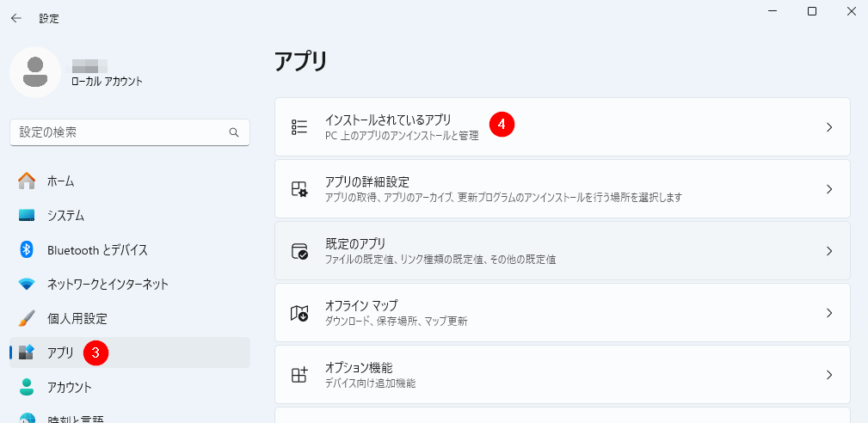Image resolution: width=868 pixels, height=423 pixels.
Task: Open the 既定のアプリ title
Action: pyautogui.click(x=354, y=244)
